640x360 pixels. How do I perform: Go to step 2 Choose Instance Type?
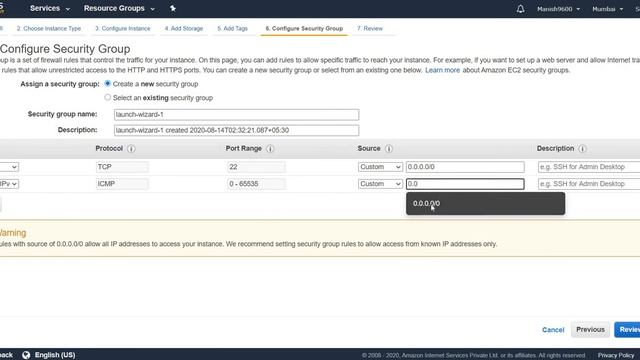49,29
